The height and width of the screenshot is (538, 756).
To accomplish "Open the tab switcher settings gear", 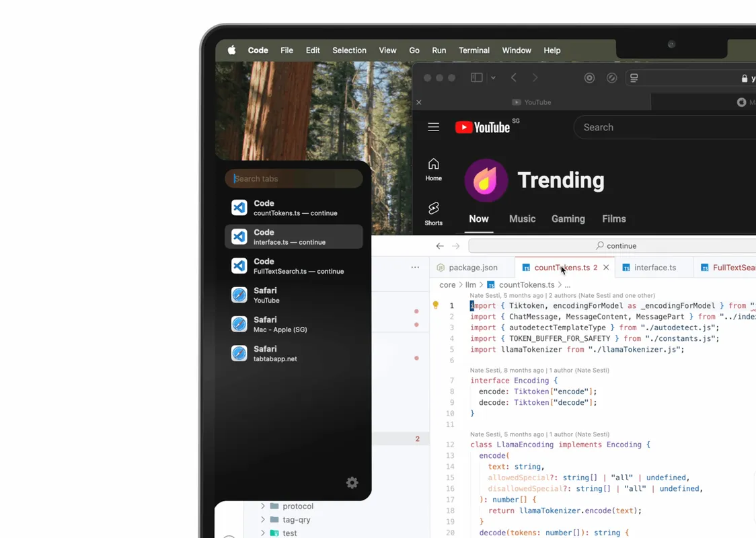I will coord(352,483).
